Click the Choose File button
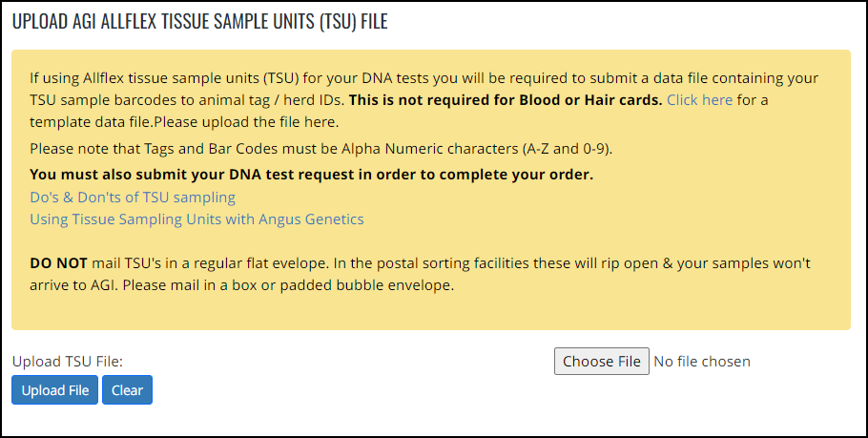This screenshot has width=868, height=438. [x=602, y=362]
